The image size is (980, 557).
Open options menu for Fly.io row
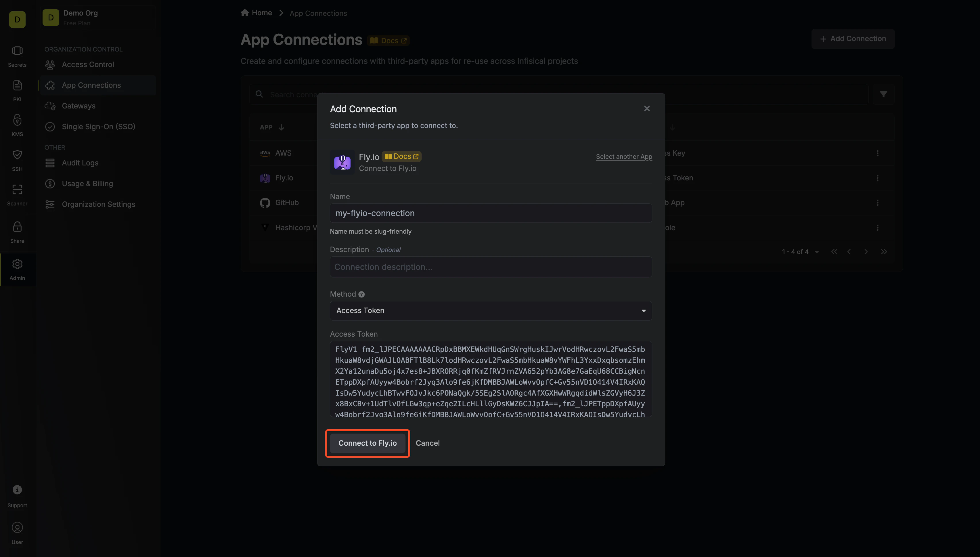click(878, 178)
